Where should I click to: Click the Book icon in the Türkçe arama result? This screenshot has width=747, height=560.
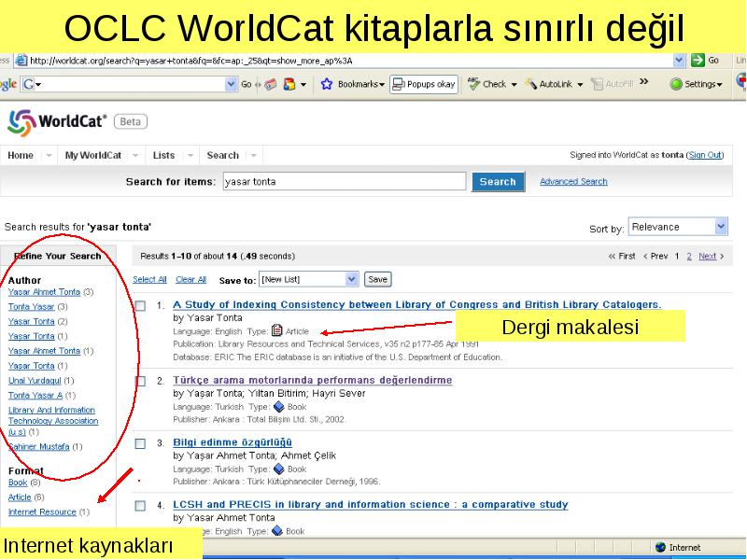tap(278, 406)
